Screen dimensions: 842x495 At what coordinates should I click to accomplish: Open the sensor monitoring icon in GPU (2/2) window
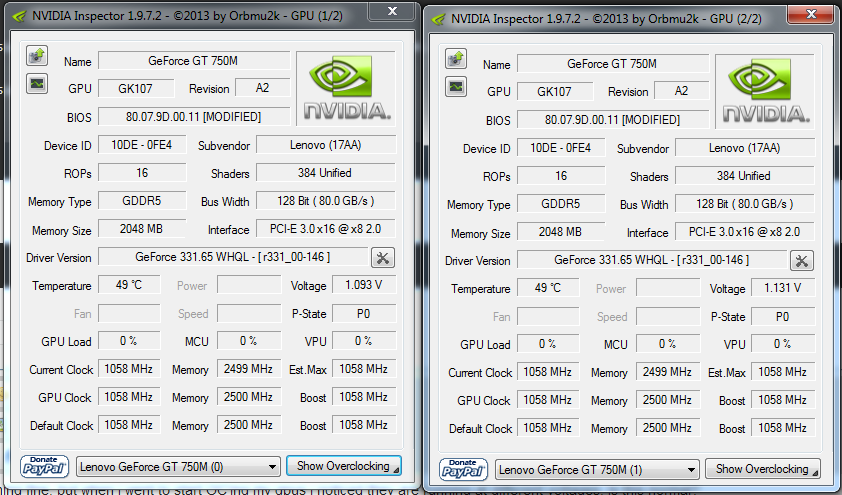(x=456, y=87)
